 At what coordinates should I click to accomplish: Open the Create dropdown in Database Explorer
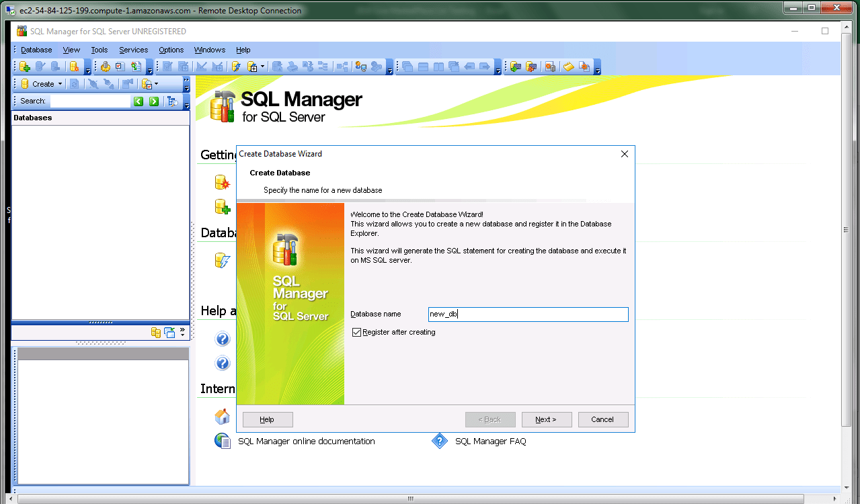60,83
